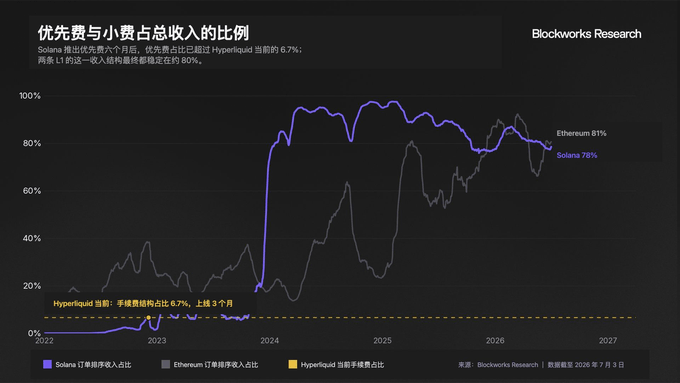Click the Ethereum 81% end label
Image resolution: width=680 pixels, height=383 pixels.
(582, 133)
